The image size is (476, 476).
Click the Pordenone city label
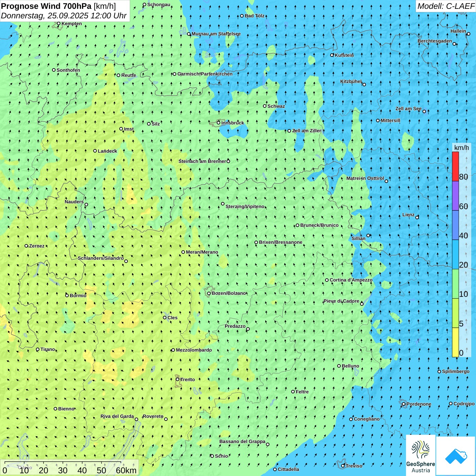click(419, 404)
